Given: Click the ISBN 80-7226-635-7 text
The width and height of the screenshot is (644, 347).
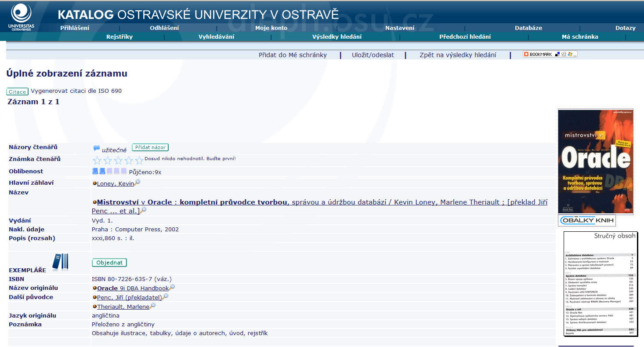Looking at the screenshot, I should 132,279.
